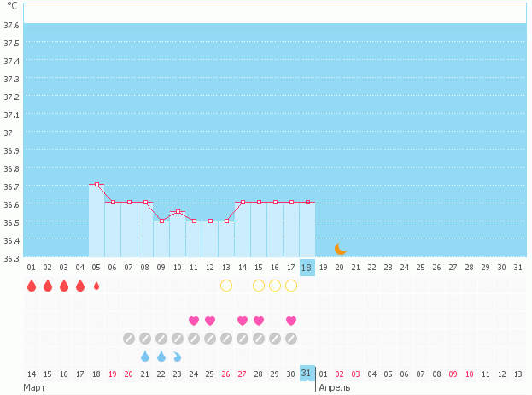Click the large blood drop on cycle day 01
This screenshot has width=532, height=395.
coord(32,286)
